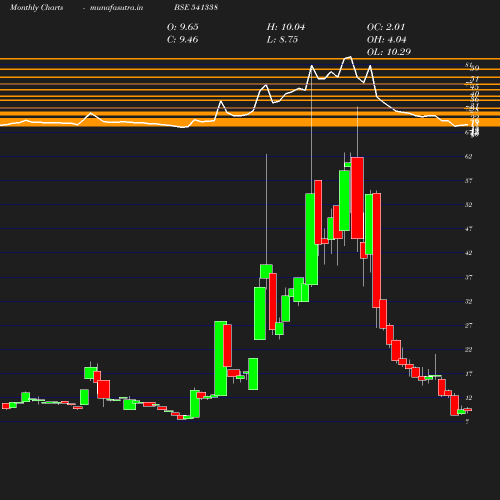Viewport: 500px width, 500px height.
Task: Click the open value 'O: 9.65'
Action: pos(182,27)
